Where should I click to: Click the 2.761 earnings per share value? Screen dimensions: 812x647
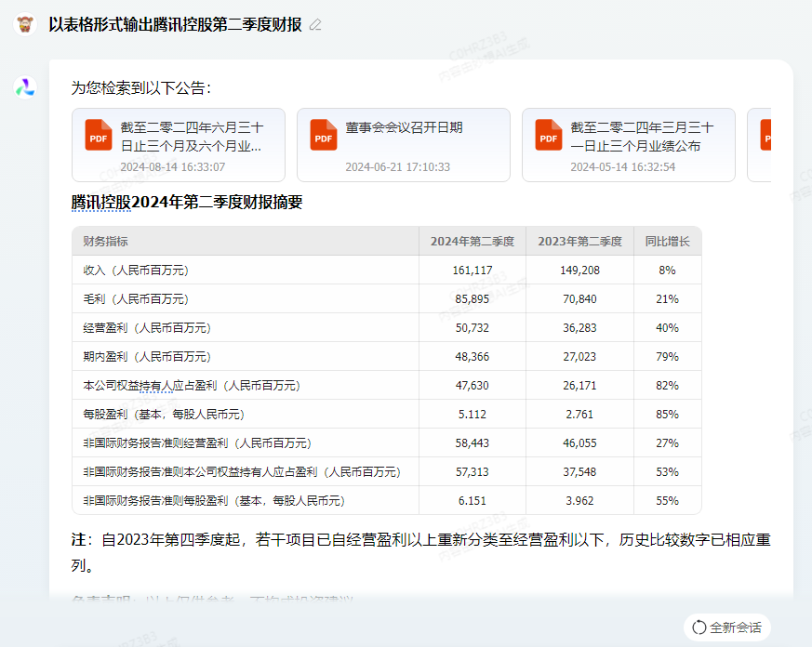[x=579, y=415]
